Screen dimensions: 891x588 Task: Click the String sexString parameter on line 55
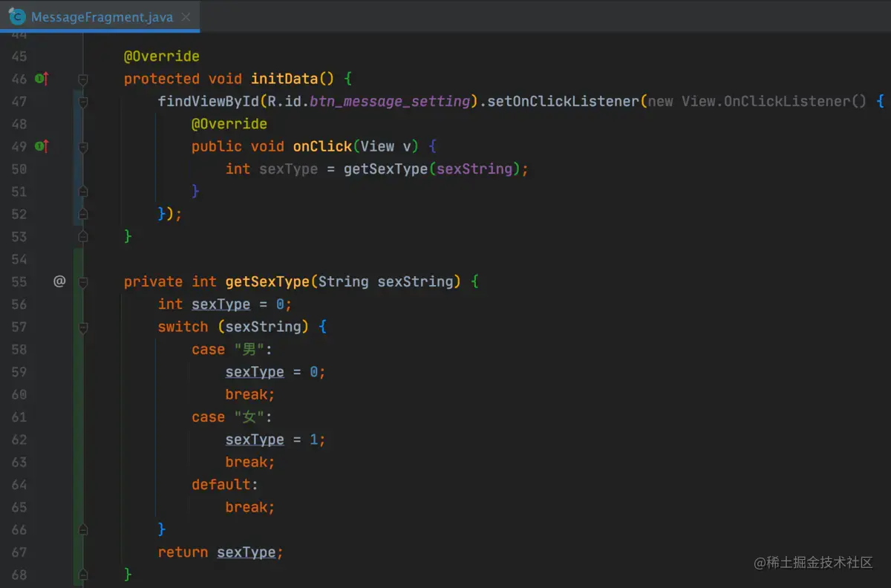pyautogui.click(x=385, y=281)
